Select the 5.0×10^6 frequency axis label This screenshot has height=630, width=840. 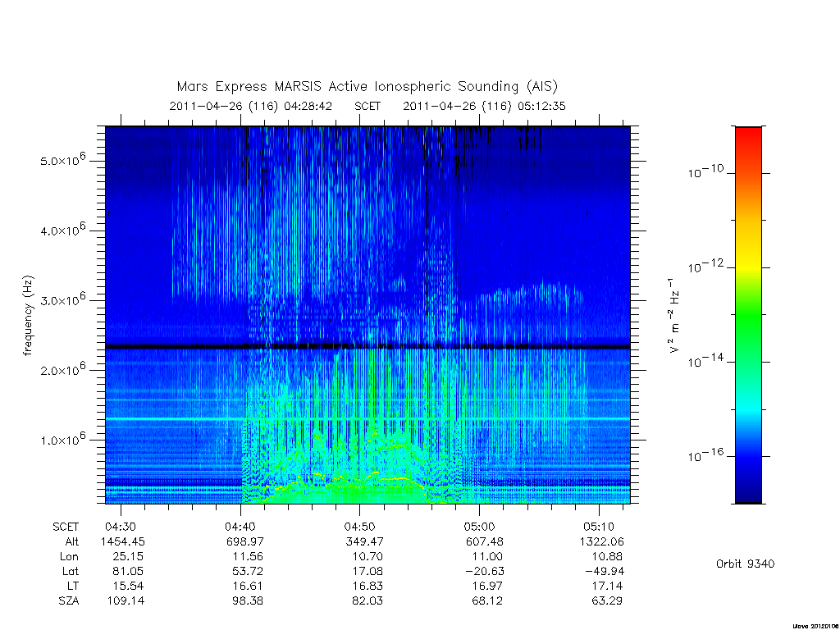click(63, 159)
